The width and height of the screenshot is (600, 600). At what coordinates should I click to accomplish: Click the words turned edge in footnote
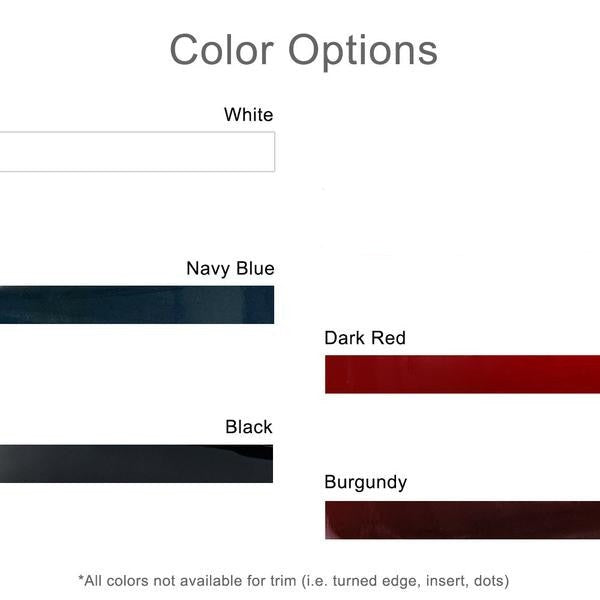[376, 580]
